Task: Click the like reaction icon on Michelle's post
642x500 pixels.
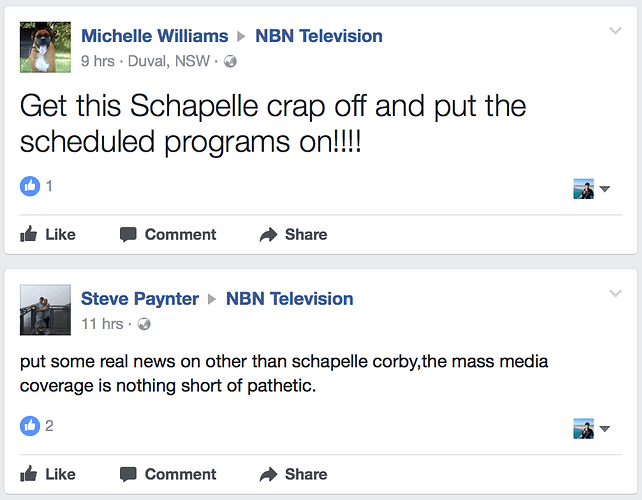Action: coord(30,186)
